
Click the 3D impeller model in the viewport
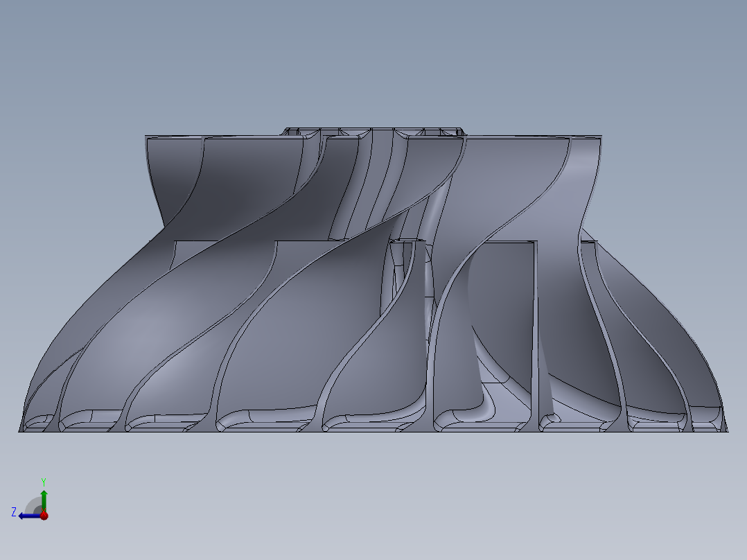click(x=373, y=280)
